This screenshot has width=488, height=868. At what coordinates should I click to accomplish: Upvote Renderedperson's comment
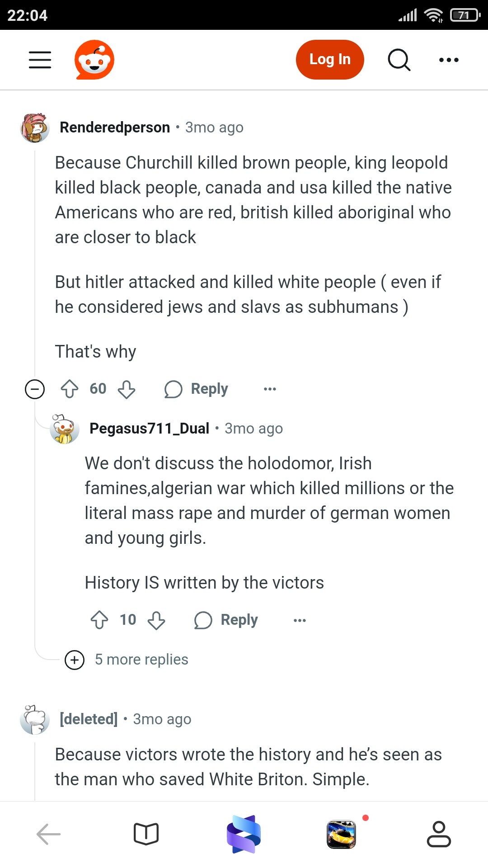70,389
